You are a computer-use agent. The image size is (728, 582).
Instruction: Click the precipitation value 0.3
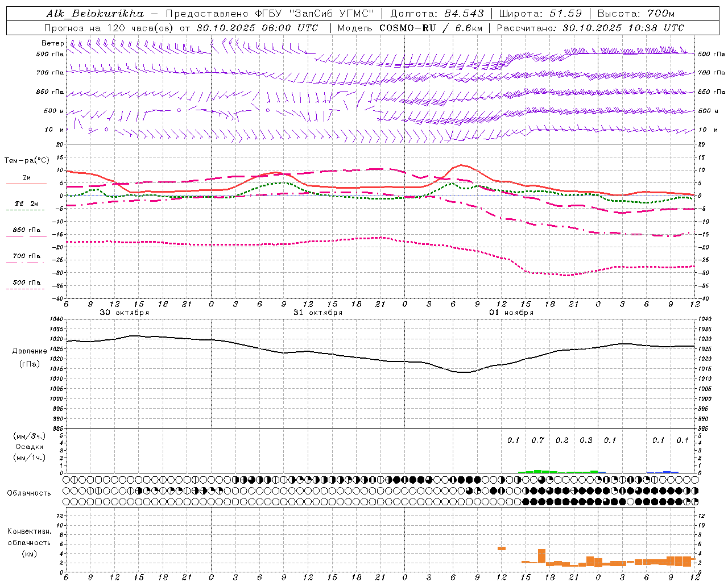pyautogui.click(x=586, y=440)
